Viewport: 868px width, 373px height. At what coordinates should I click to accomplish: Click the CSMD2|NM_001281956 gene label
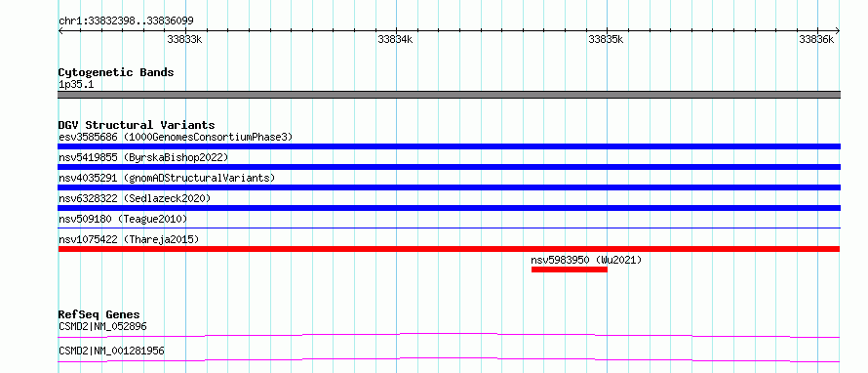click(111, 351)
